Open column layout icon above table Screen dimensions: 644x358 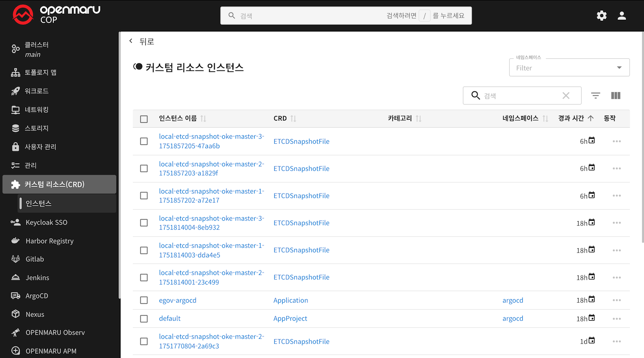pos(615,96)
